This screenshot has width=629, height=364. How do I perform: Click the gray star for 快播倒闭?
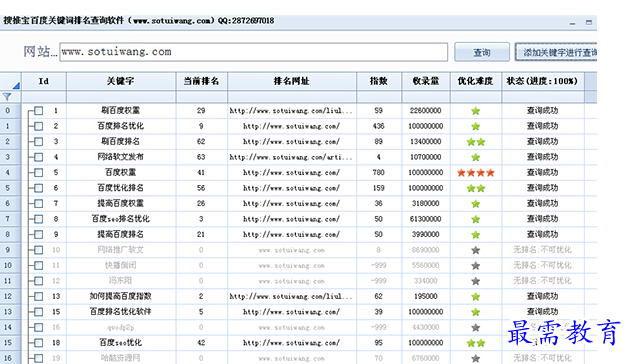point(476,266)
